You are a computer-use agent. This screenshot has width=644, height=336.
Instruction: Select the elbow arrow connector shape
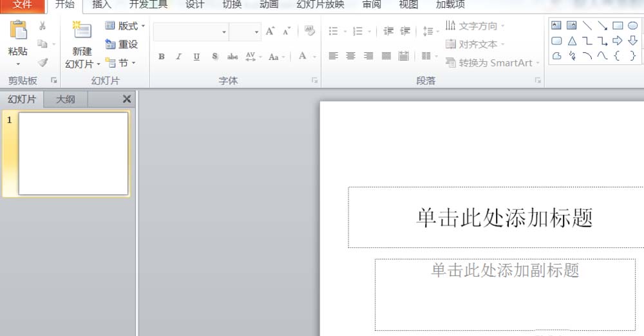point(603,41)
